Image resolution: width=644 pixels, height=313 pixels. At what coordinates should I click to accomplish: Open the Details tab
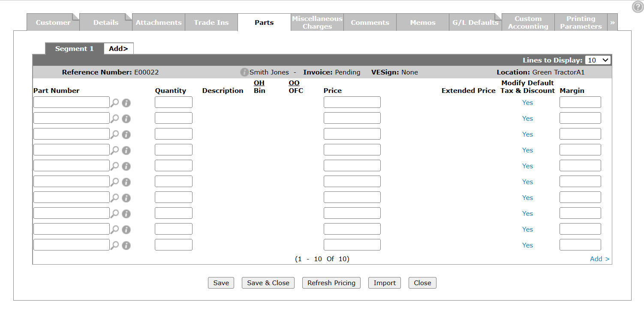pyautogui.click(x=106, y=22)
